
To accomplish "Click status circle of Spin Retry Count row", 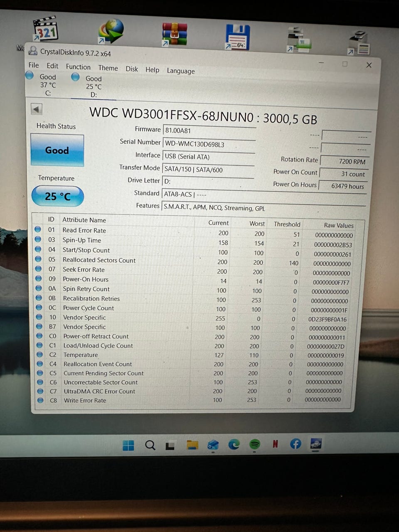I will coord(39,288).
